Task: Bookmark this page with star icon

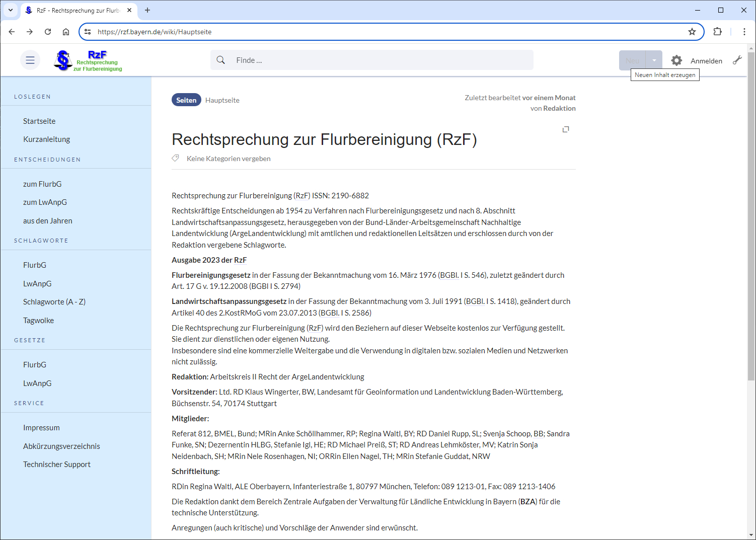Action: point(692,32)
